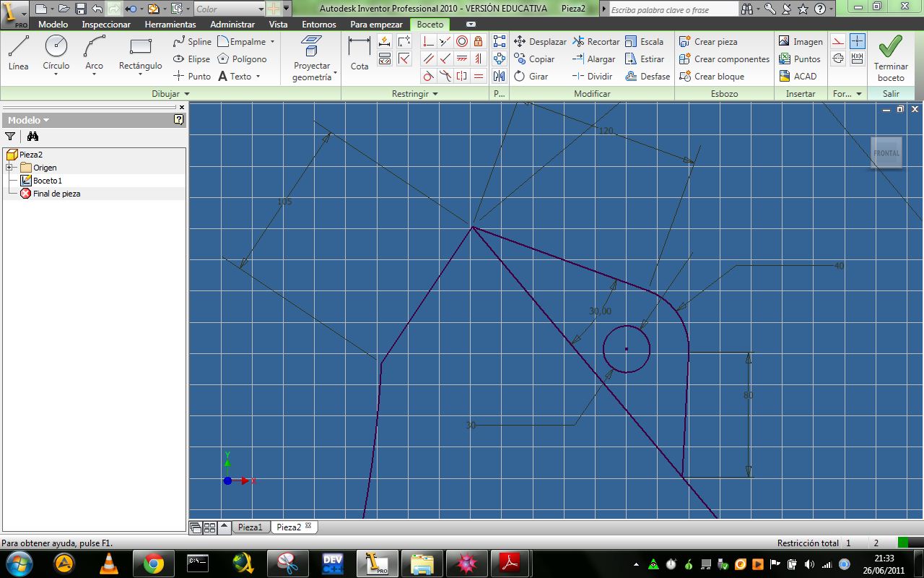Image resolution: width=924 pixels, height=578 pixels.
Task: Click the circular pattern icon
Action: pyautogui.click(x=500, y=59)
